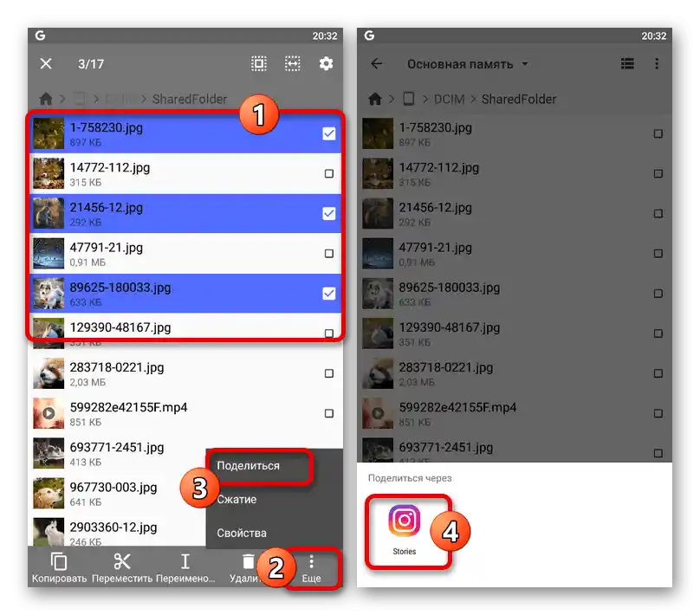Tap the Копировать copy button
Viewport: 700px width, 615px height.
(59, 567)
